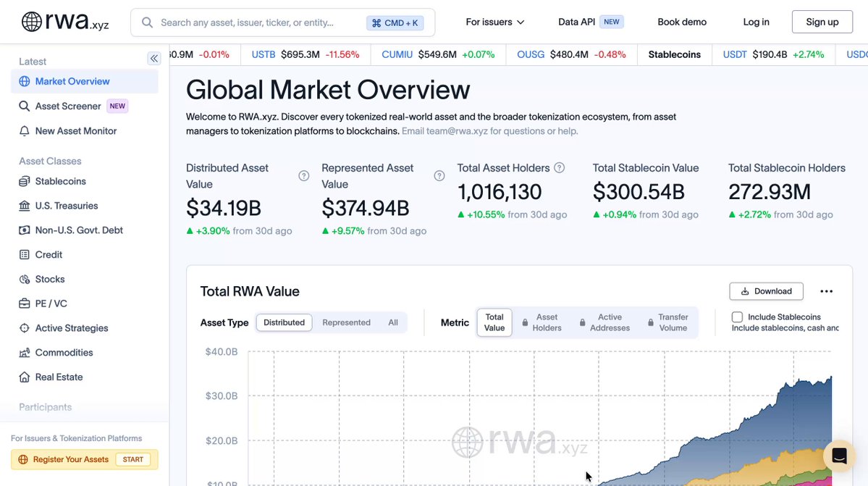The image size is (868, 486).
Task: Download the Total RWA Value chart
Action: click(766, 291)
